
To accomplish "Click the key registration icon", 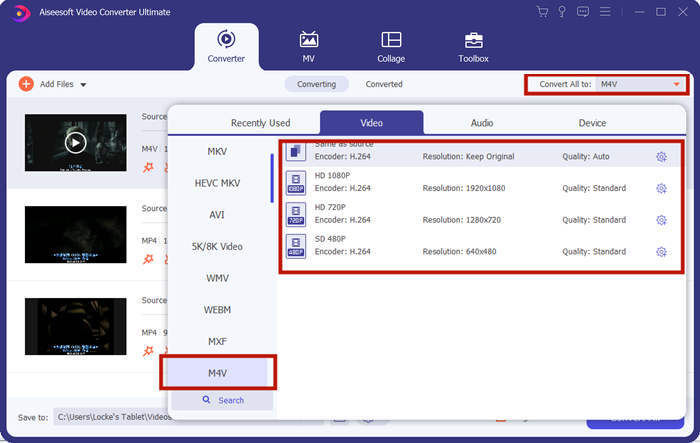I will (x=562, y=12).
